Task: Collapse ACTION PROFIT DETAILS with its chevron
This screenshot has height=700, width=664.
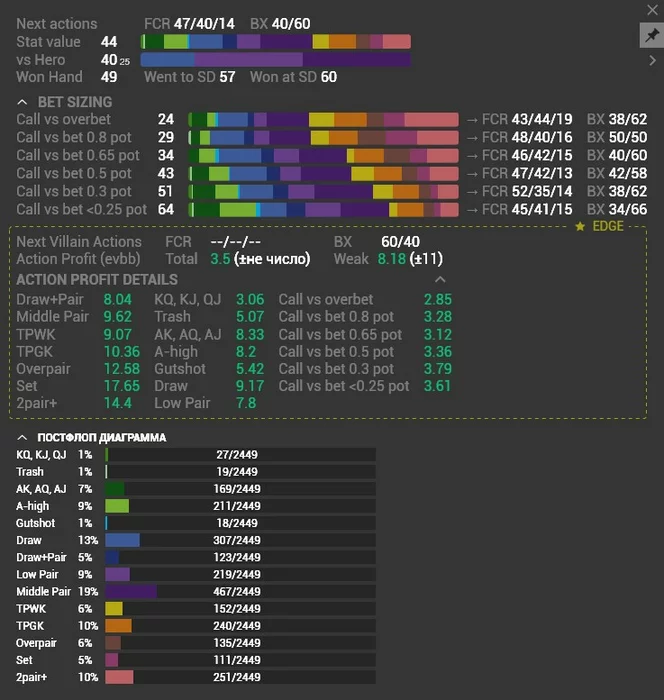Action: 440,279
